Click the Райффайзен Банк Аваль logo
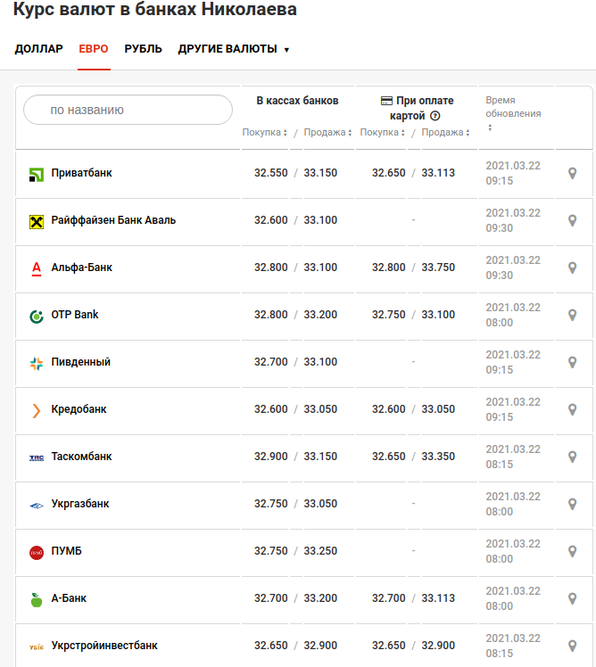Screen dimensions: 596x667 tap(36, 222)
